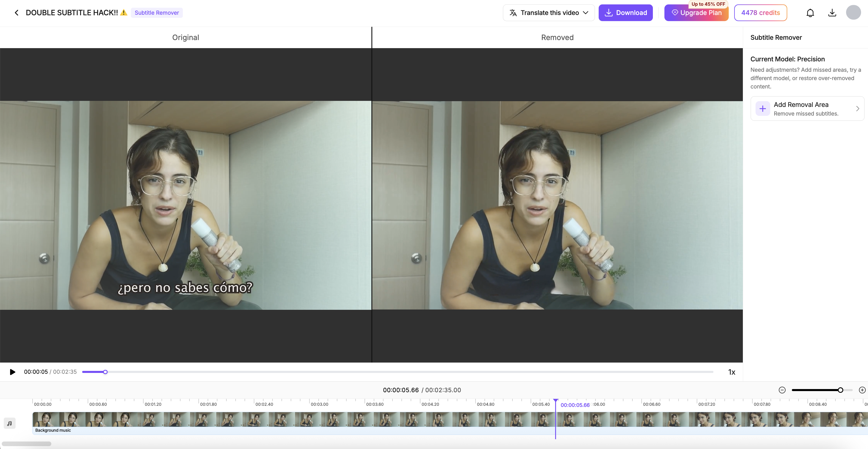Seek on the video progress bar
Viewport: 868px width, 449px height.
tap(398, 372)
